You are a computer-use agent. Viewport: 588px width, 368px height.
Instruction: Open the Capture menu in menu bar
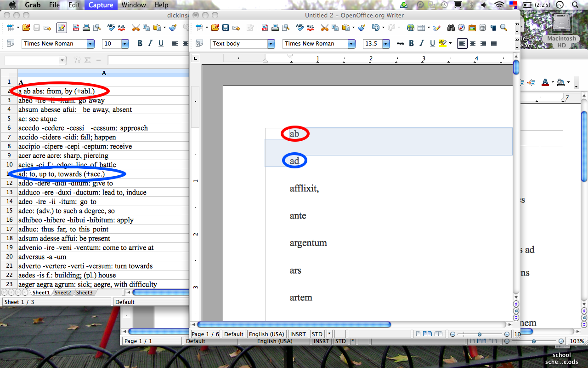click(101, 5)
